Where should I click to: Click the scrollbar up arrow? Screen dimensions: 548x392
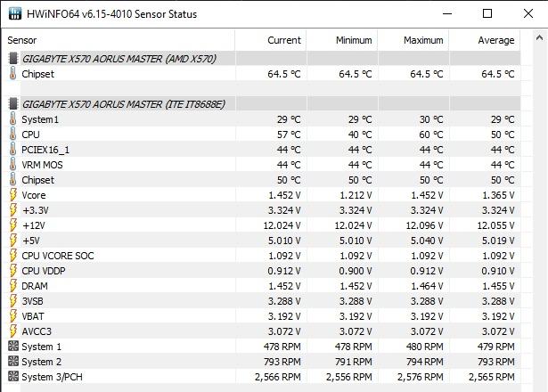pos(539,37)
